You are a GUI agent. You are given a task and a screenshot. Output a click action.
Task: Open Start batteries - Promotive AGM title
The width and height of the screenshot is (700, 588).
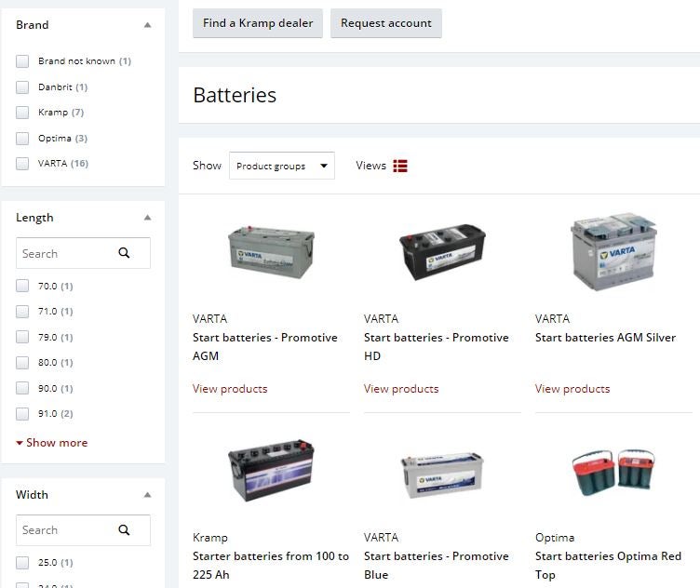tap(264, 347)
